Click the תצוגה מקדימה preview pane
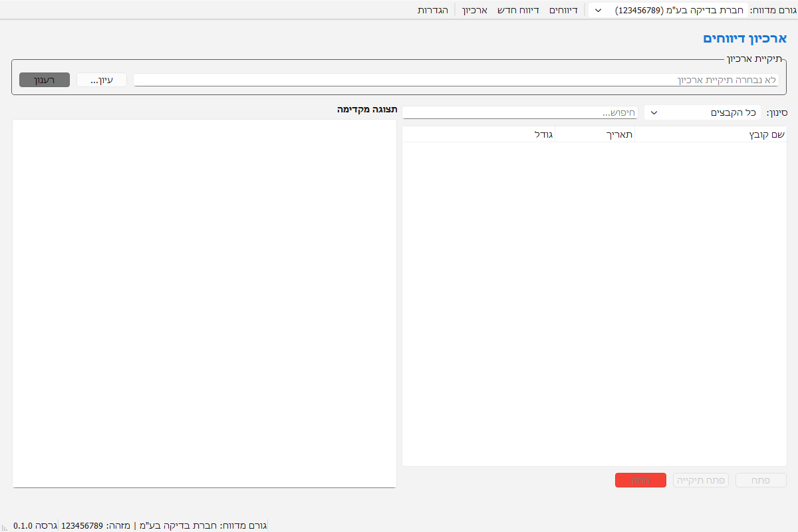The image size is (798, 532). [x=204, y=303]
